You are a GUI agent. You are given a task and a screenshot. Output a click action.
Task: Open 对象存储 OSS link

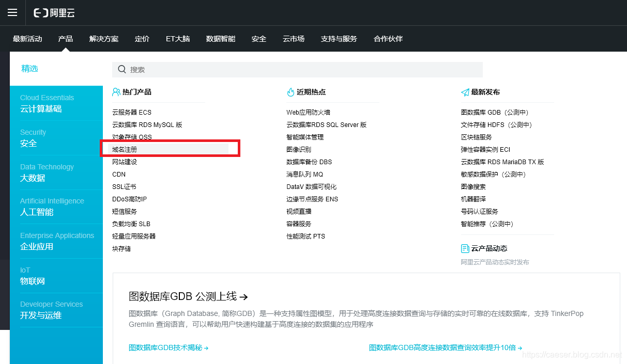coord(132,137)
